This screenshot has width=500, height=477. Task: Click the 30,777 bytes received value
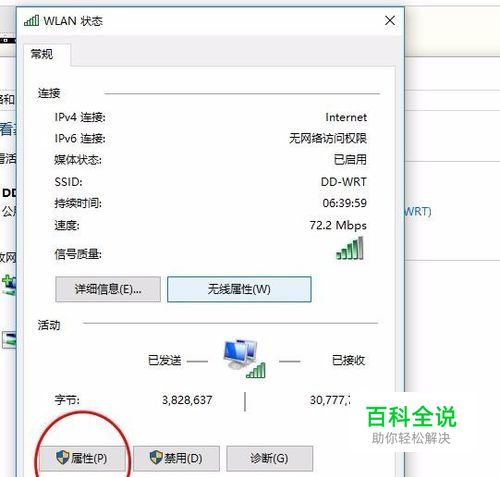[330, 400]
